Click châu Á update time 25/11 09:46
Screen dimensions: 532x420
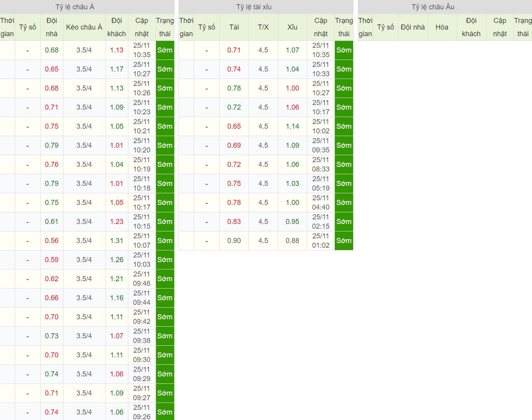[142, 279]
